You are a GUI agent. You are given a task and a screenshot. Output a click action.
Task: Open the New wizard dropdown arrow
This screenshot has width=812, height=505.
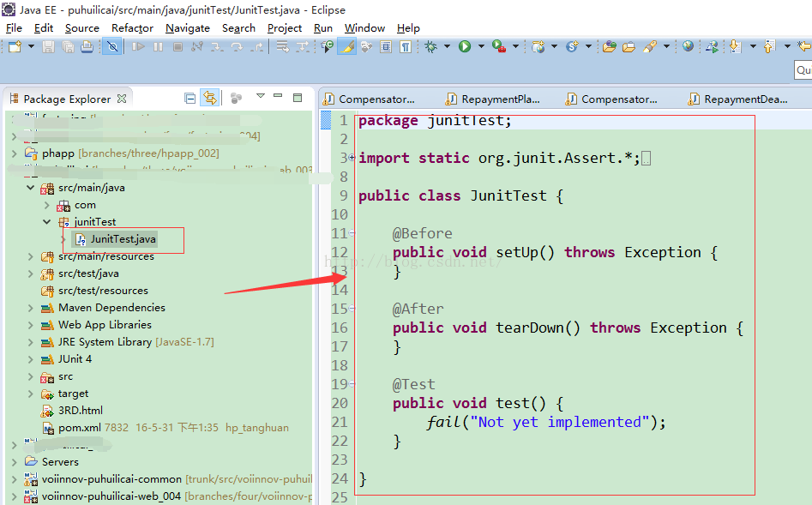coord(31,46)
